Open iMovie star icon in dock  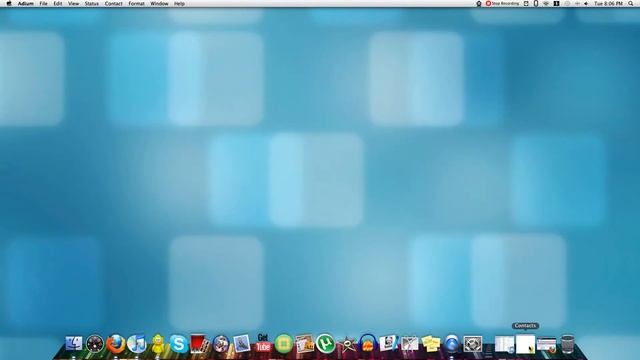click(x=347, y=344)
